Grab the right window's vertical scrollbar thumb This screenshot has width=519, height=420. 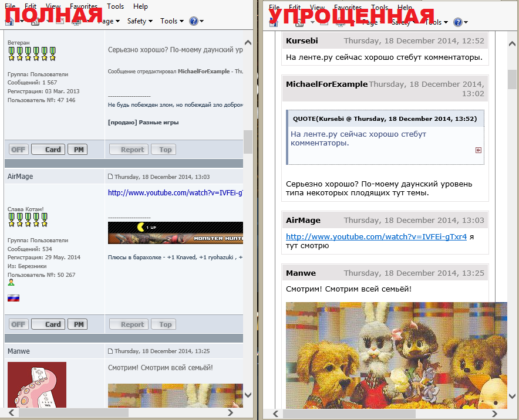[512, 79]
